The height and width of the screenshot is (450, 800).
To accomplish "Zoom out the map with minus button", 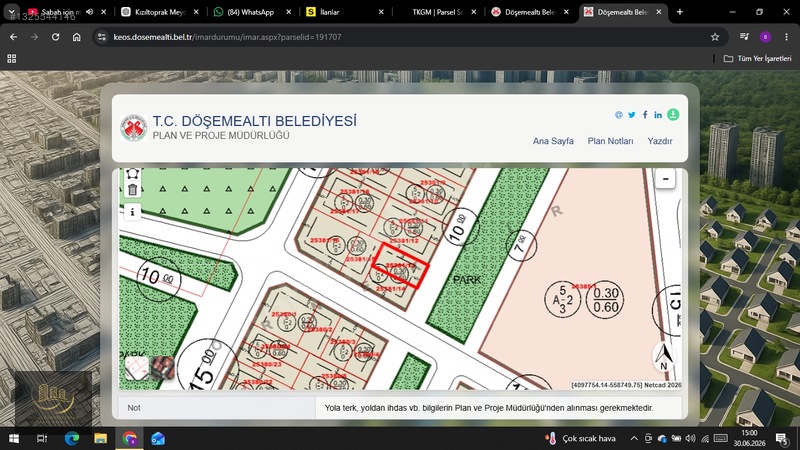I will point(665,179).
